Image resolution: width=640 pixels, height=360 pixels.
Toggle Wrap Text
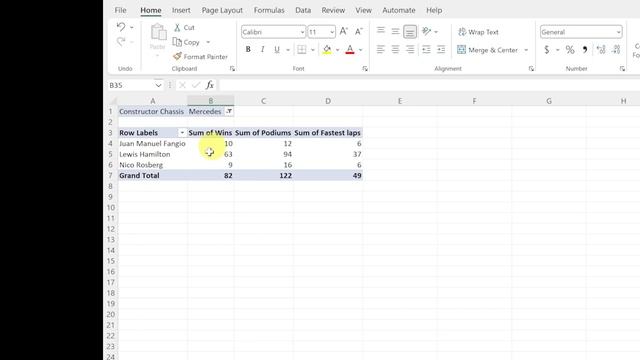[478, 32]
